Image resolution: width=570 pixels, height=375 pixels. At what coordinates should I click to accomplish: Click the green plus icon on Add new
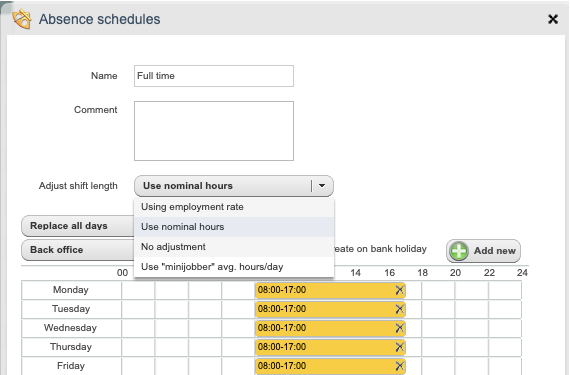coord(459,251)
